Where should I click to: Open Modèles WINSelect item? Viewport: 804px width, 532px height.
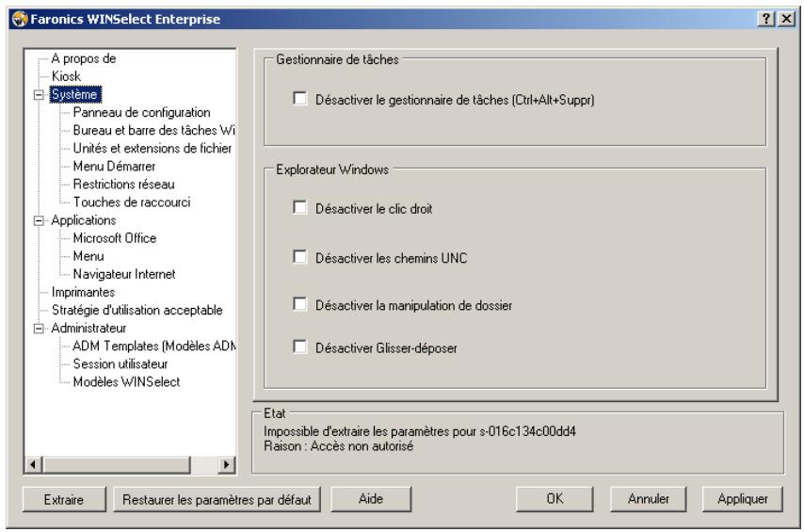(127, 381)
